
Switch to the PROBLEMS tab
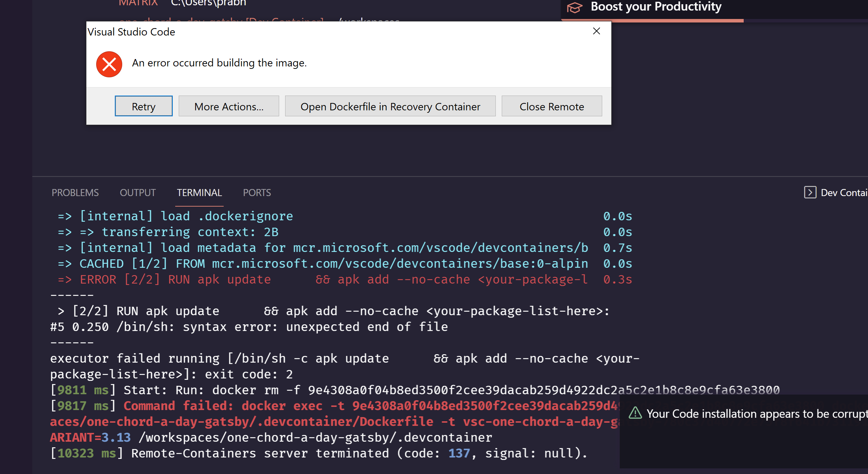[x=75, y=192]
